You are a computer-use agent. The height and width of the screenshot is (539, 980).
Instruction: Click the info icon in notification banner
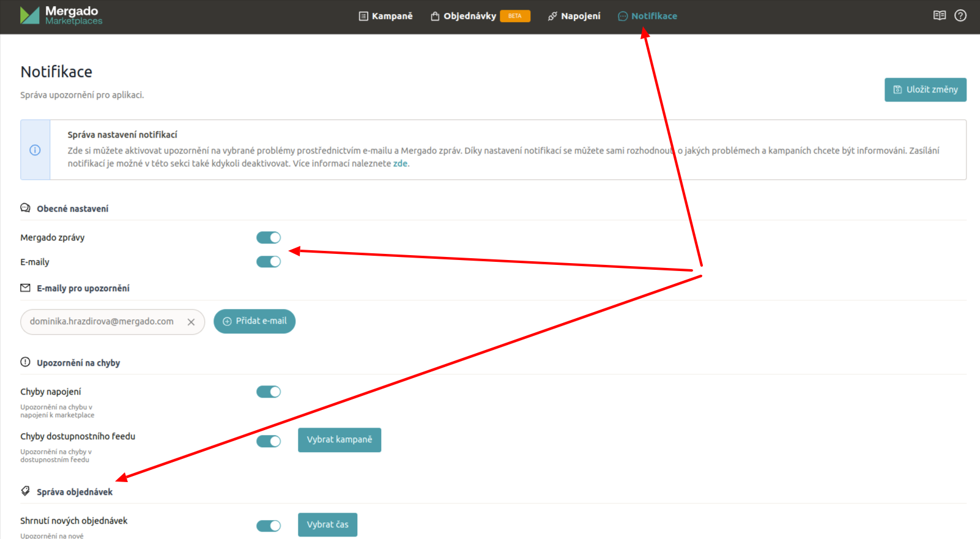(x=35, y=150)
